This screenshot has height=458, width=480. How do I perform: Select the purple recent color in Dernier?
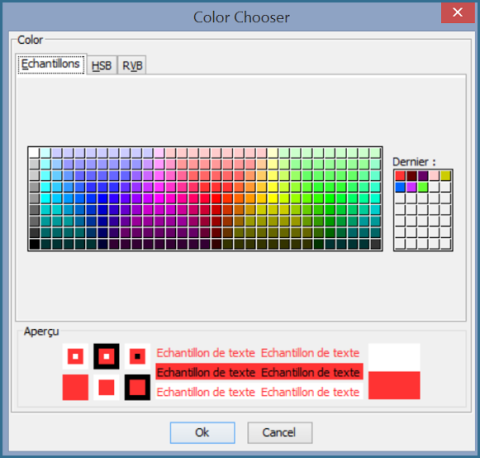423,176
